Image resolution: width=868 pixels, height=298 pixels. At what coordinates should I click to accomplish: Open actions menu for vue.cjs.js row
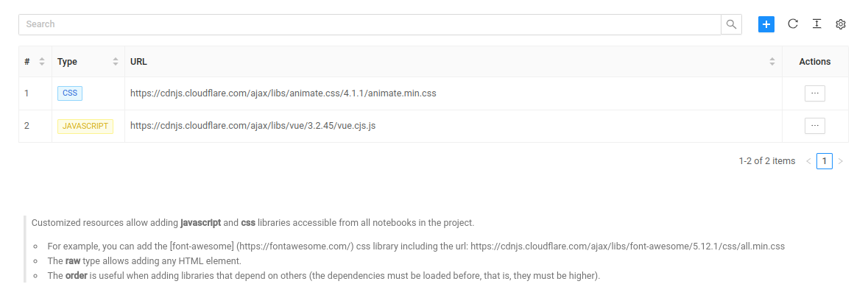815,126
